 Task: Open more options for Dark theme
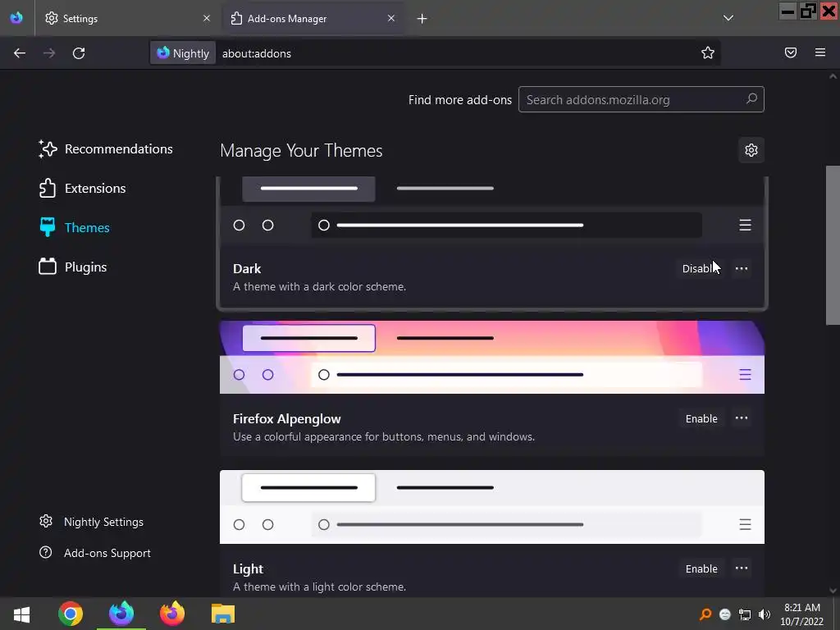(742, 268)
